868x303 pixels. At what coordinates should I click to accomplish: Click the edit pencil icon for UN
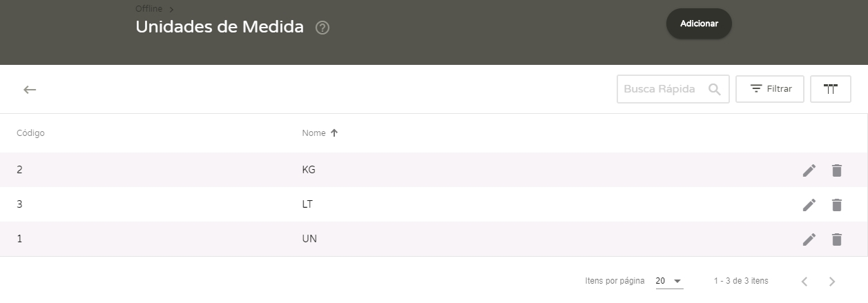click(809, 240)
